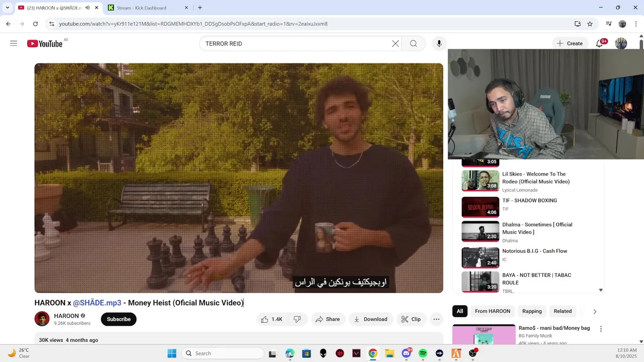Open the YouTube hamburger guide menu

pyautogui.click(x=14, y=43)
